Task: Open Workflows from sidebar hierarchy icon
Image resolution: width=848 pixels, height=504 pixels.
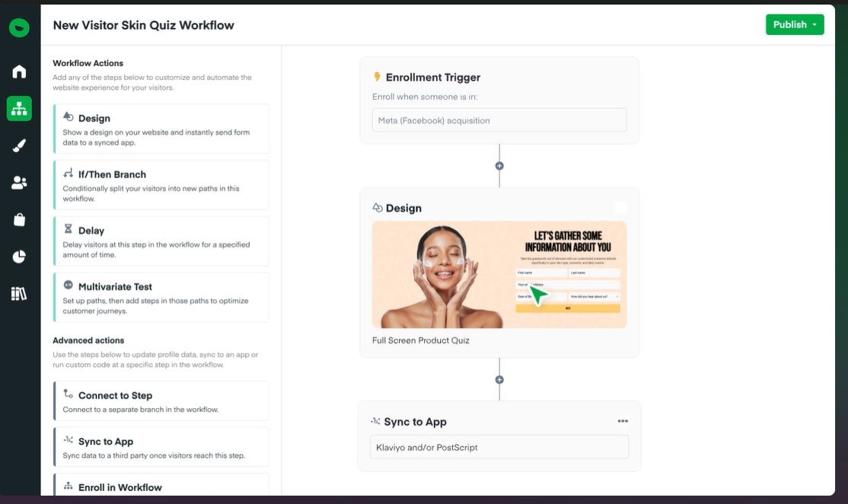Action: tap(19, 109)
